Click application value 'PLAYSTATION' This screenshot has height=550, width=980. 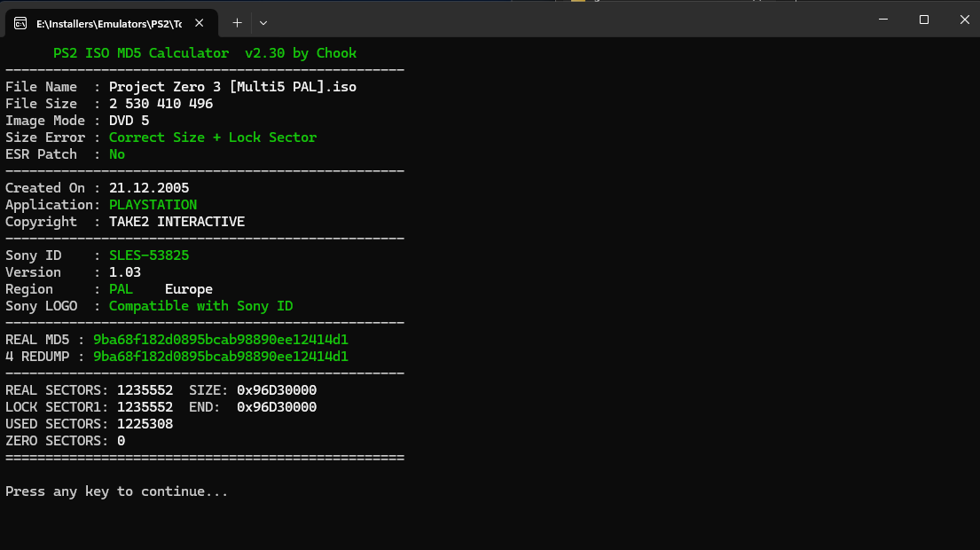coord(153,205)
